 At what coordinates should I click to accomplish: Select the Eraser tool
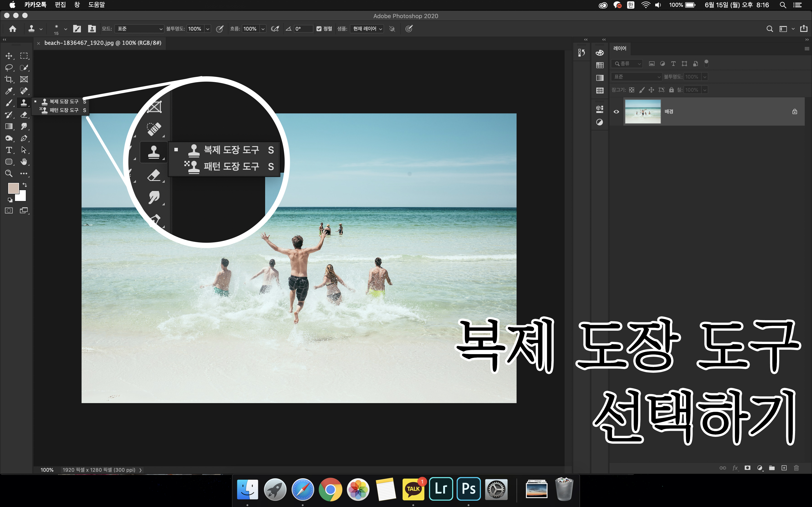pyautogui.click(x=24, y=115)
